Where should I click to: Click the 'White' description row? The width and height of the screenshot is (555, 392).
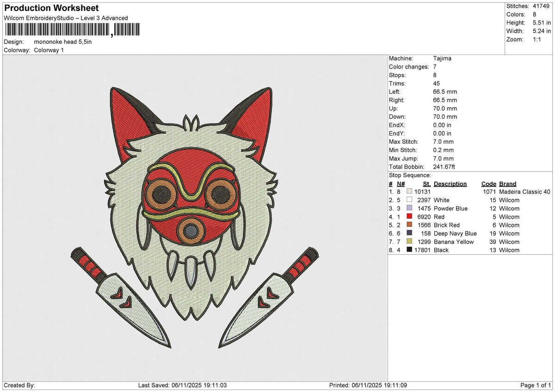(x=442, y=200)
